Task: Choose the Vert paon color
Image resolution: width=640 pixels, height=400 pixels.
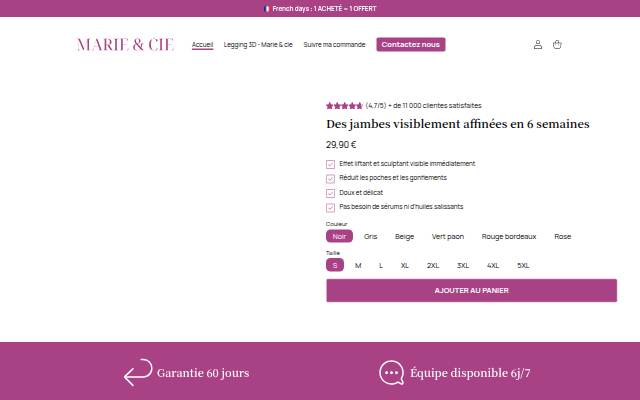Action: [x=448, y=236]
